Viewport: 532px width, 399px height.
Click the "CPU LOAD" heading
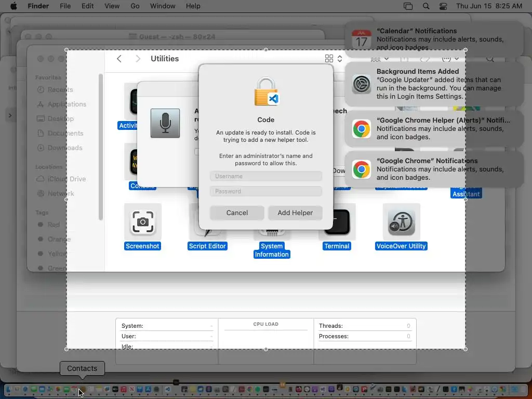pyautogui.click(x=265, y=324)
